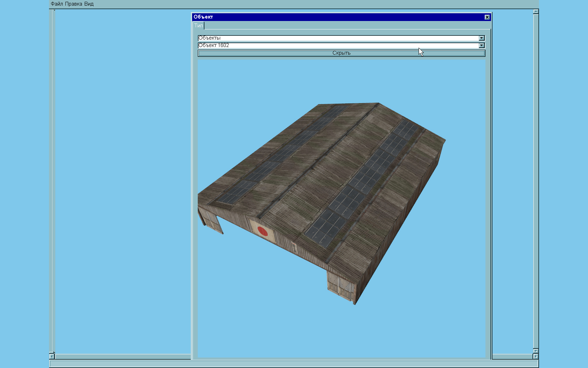Click the Объект dialog title bar
Screen dimensions: 588x368
[341, 17]
